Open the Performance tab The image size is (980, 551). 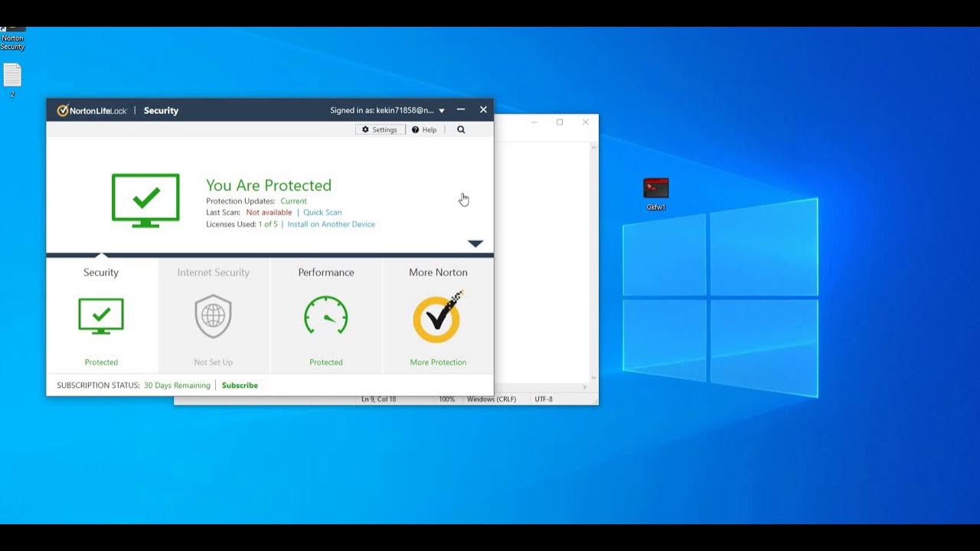click(x=326, y=315)
